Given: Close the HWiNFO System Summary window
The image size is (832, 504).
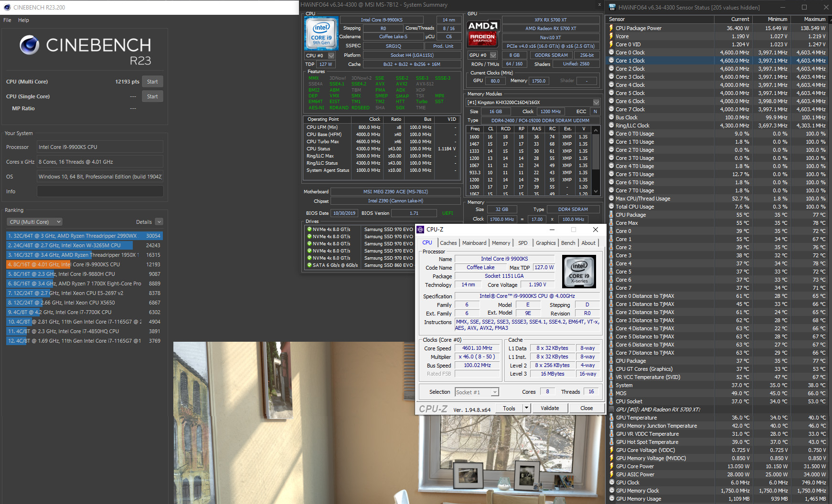Looking at the screenshot, I should click(x=599, y=5).
